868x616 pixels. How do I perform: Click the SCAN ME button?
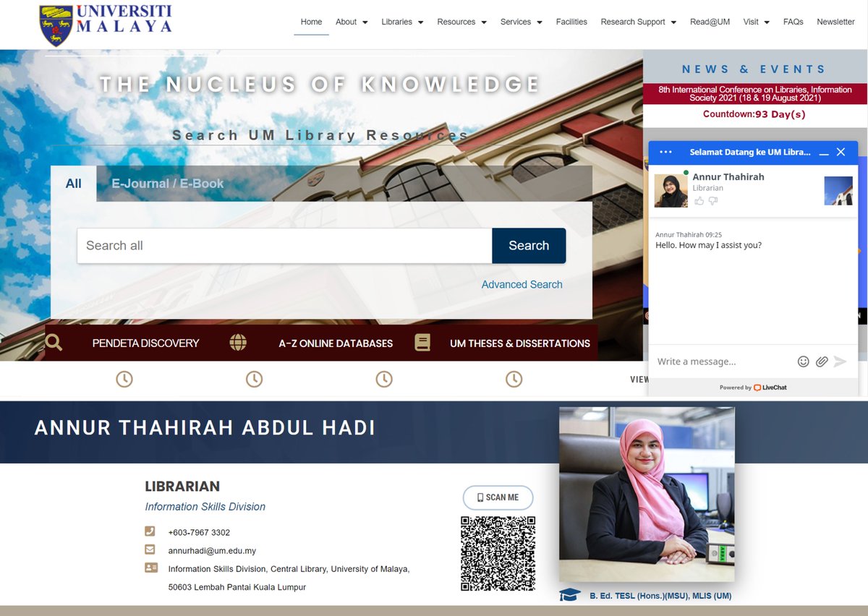(498, 497)
